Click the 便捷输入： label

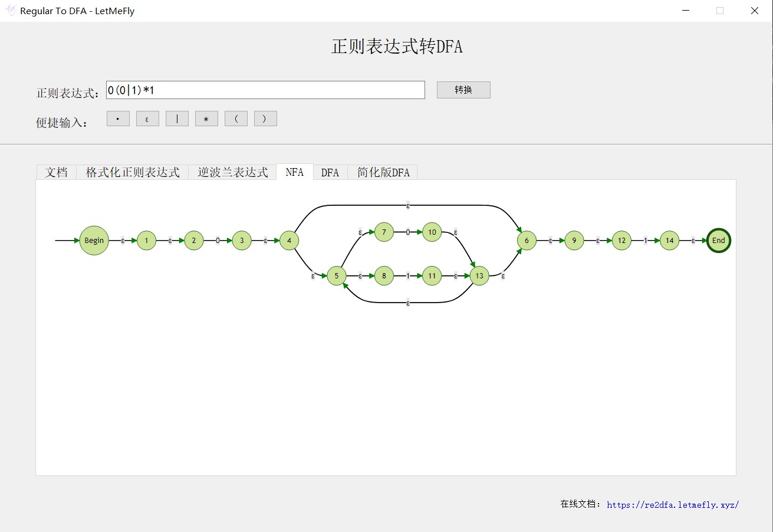tap(62, 123)
